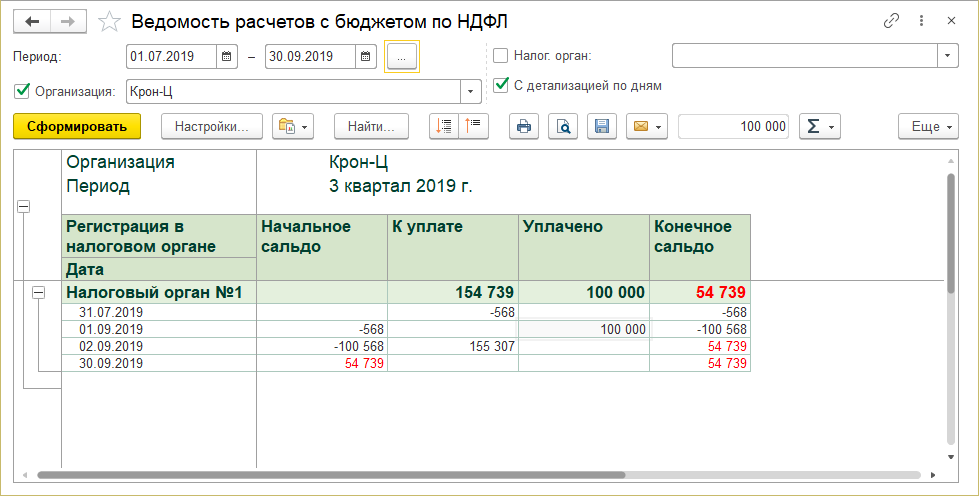Enable the Налог. орган checkbox

(501, 56)
